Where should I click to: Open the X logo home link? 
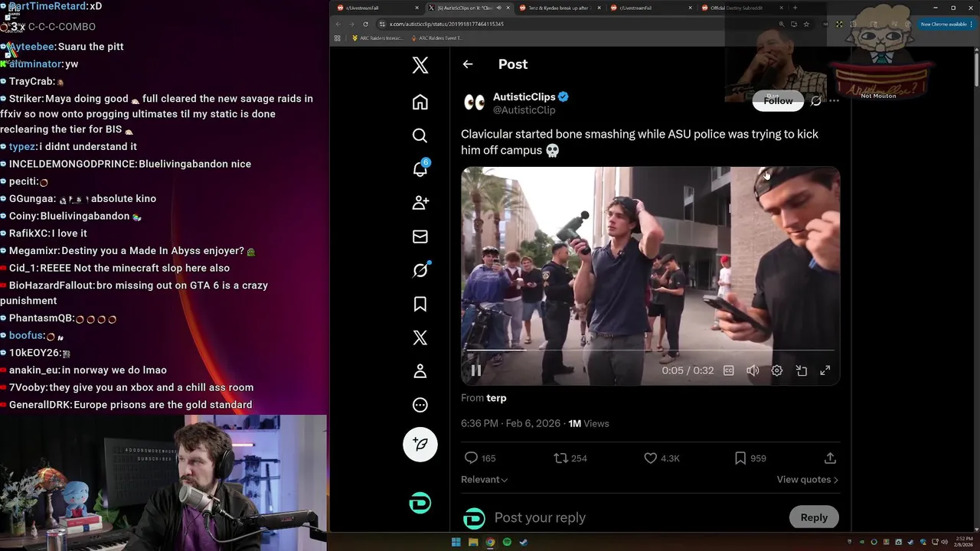tap(420, 65)
